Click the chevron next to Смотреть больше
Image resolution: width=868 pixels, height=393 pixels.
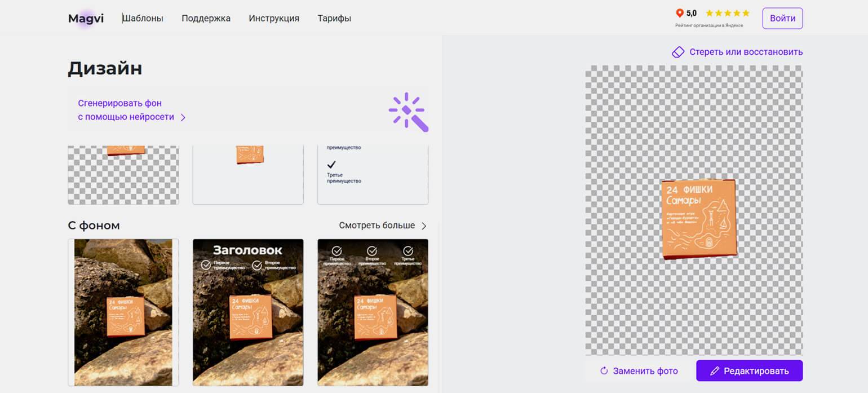[424, 226]
